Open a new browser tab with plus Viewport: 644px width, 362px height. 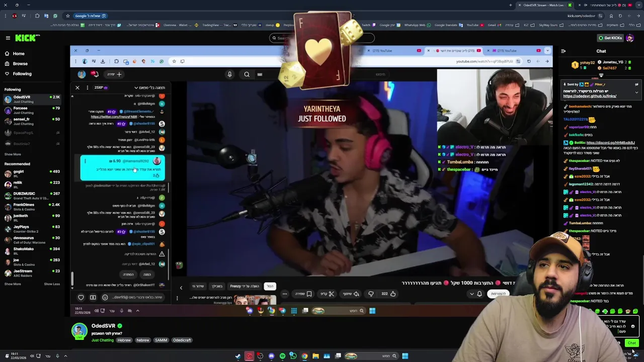[x=510, y=5]
